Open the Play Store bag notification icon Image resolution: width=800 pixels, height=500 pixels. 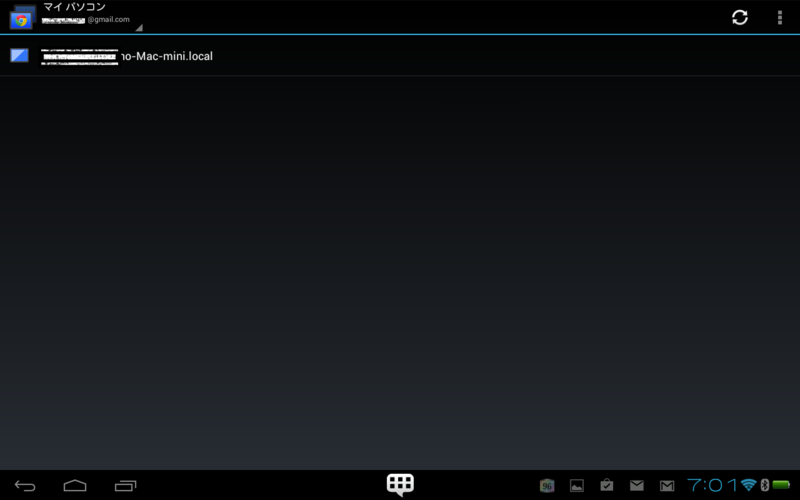coord(607,485)
